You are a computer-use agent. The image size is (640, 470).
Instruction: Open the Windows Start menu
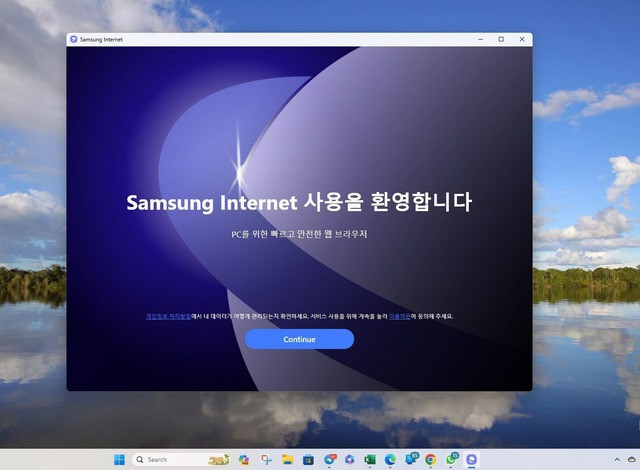click(x=120, y=460)
